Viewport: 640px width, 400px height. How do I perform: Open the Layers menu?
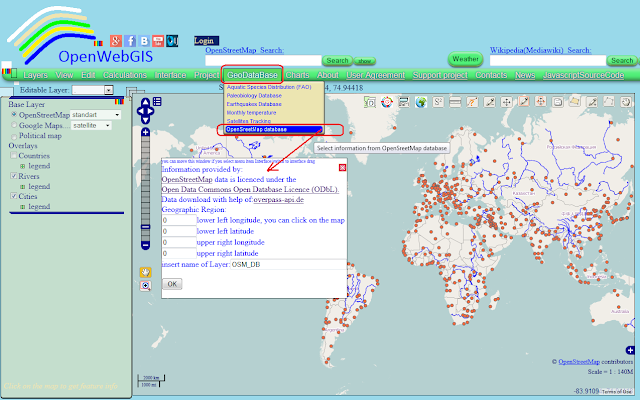point(36,75)
